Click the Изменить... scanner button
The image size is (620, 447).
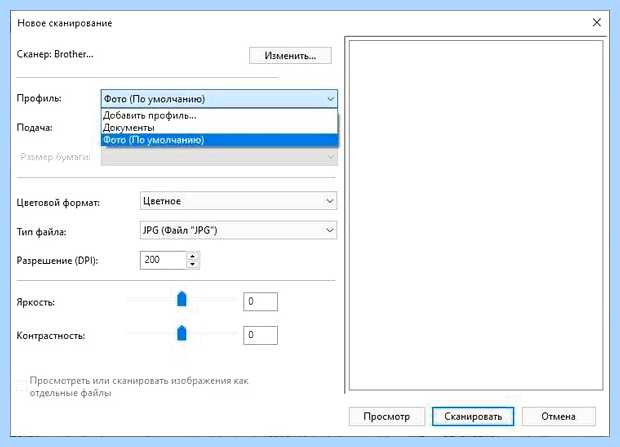pyautogui.click(x=290, y=55)
